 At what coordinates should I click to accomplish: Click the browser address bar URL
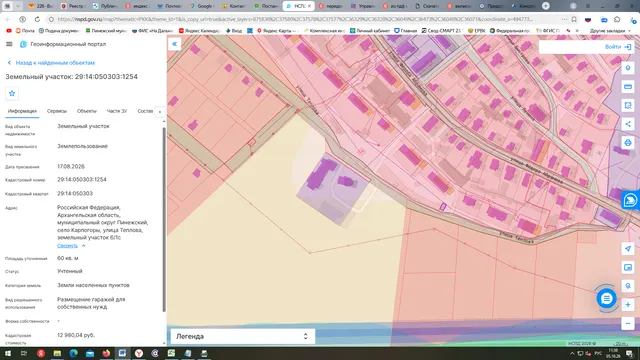(295, 19)
